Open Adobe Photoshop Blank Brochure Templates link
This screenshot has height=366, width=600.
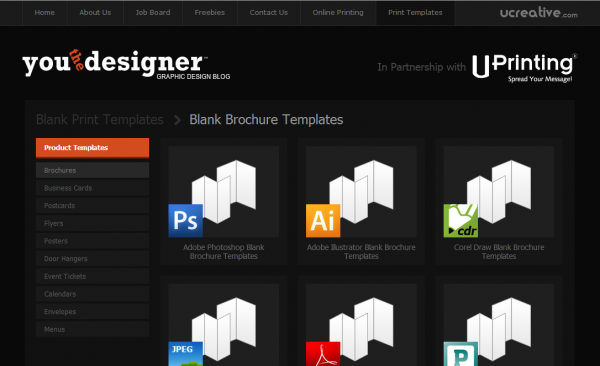point(223,252)
